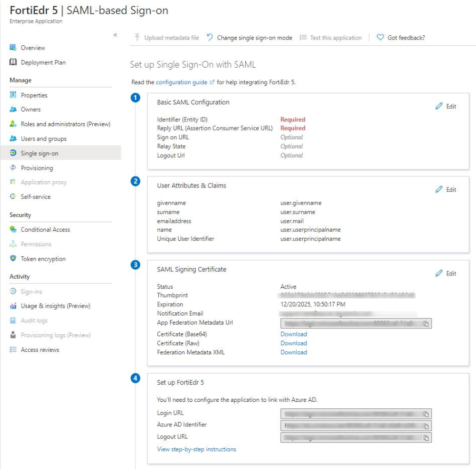Copy the Login URL value

[x=426, y=414]
